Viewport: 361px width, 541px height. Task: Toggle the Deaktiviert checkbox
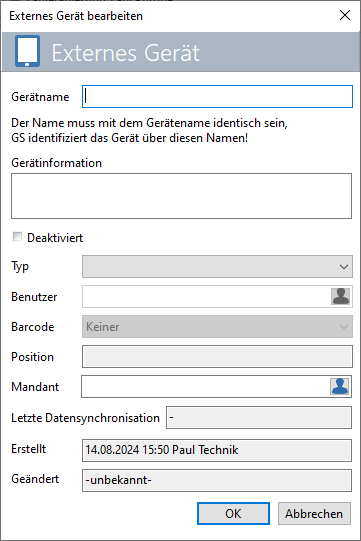pos(17,237)
